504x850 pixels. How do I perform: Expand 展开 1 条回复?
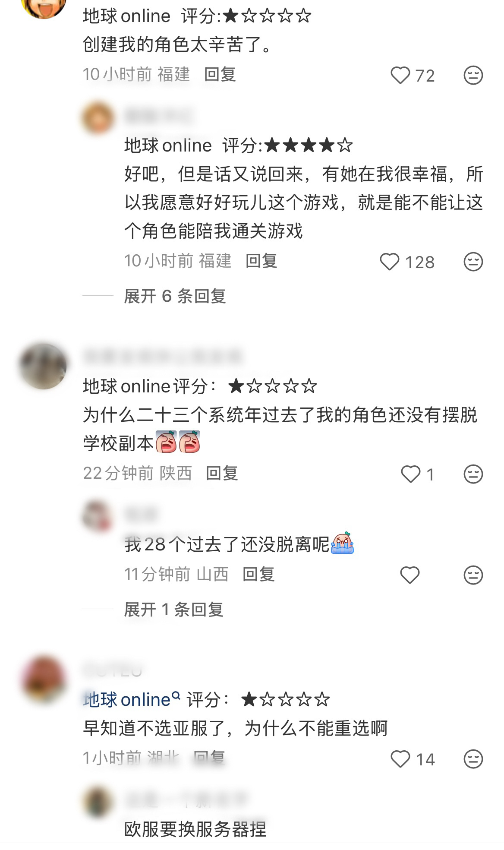173,610
